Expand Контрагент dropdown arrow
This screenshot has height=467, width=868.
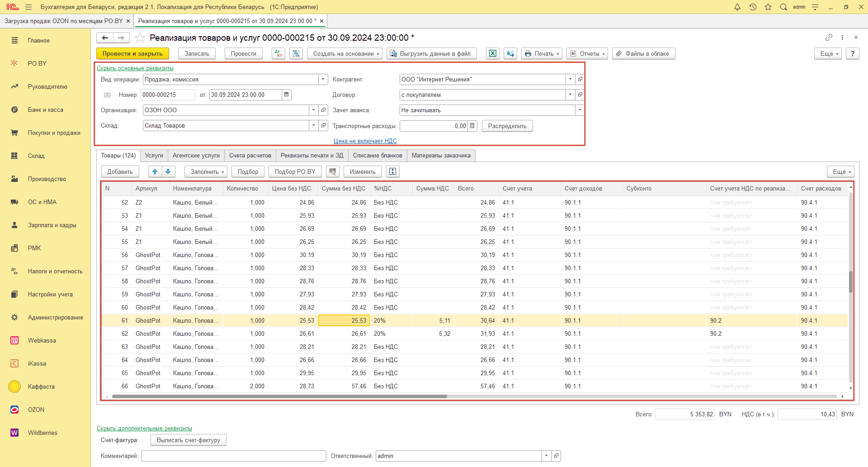pyautogui.click(x=570, y=79)
